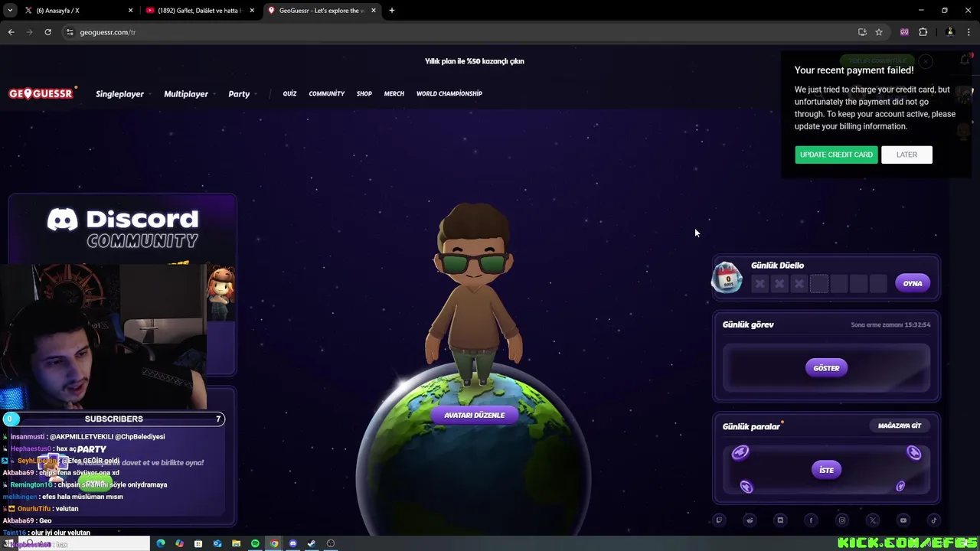Open the Facebook social link icon
The image size is (980, 551).
(x=811, y=520)
